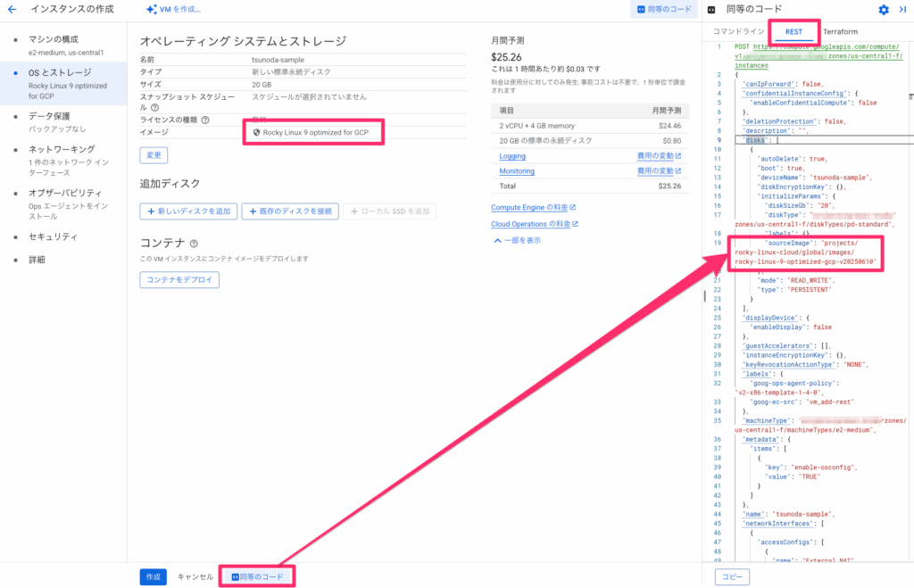Click the キャンセル button
The image size is (914, 588).
(x=195, y=577)
